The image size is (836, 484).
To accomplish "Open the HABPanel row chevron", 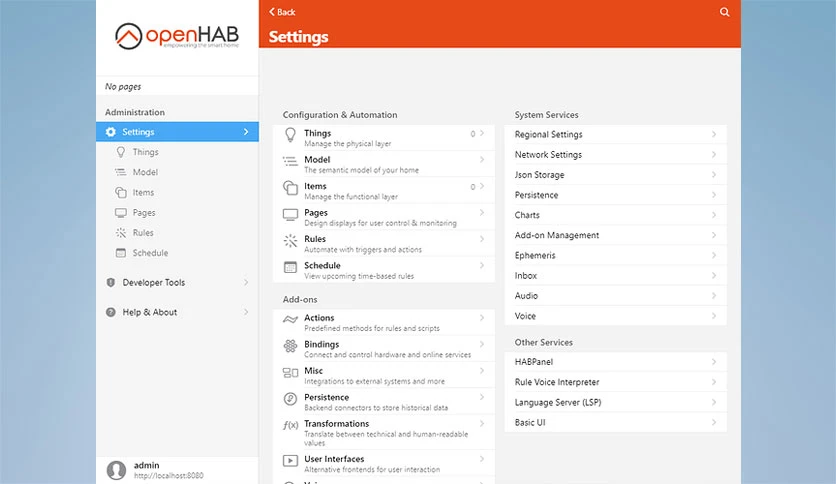I will tap(713, 362).
